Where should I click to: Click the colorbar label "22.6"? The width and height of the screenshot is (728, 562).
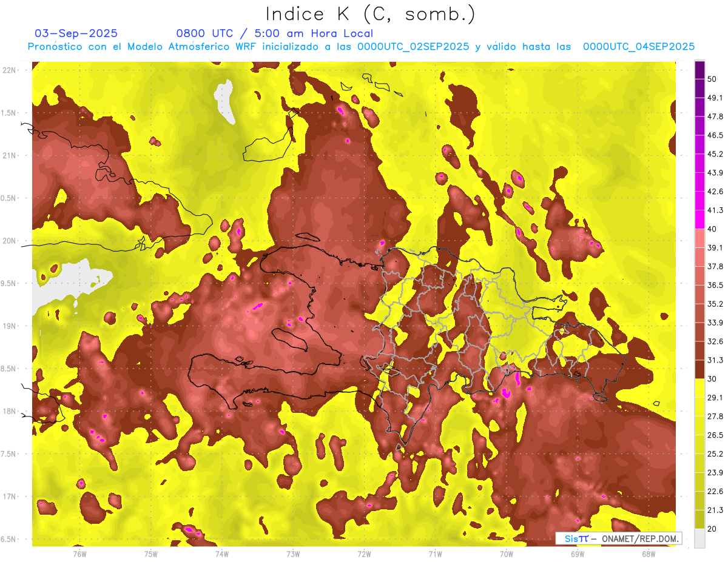coord(715,491)
